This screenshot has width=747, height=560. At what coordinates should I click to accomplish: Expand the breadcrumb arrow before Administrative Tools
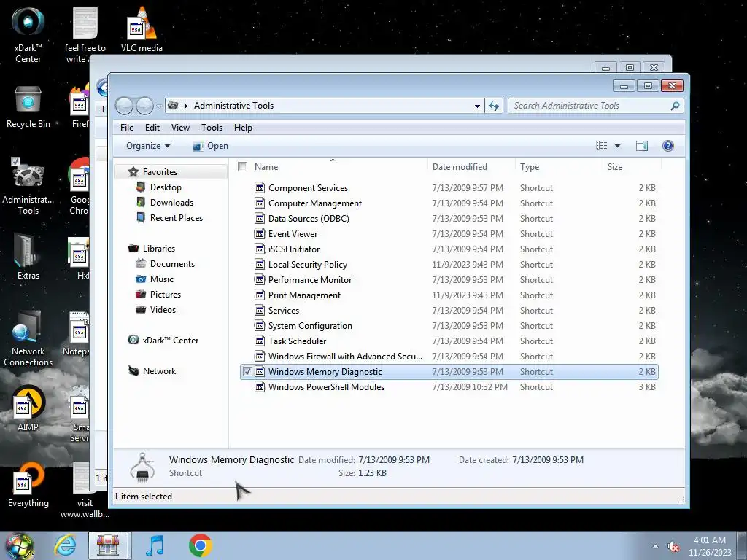pyautogui.click(x=186, y=106)
